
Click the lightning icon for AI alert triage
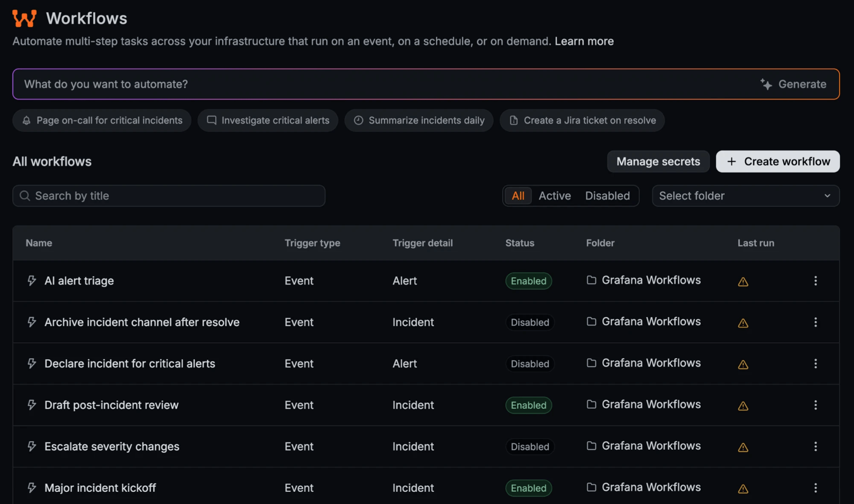pyautogui.click(x=32, y=281)
